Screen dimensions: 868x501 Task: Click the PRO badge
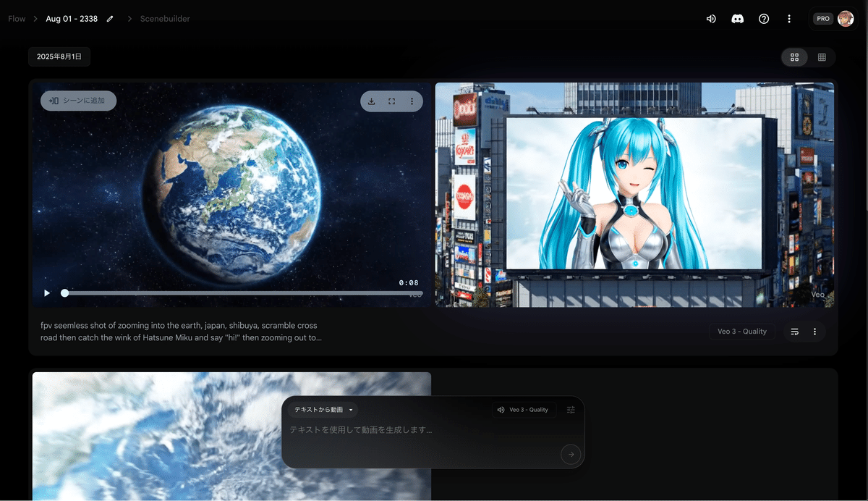click(823, 19)
